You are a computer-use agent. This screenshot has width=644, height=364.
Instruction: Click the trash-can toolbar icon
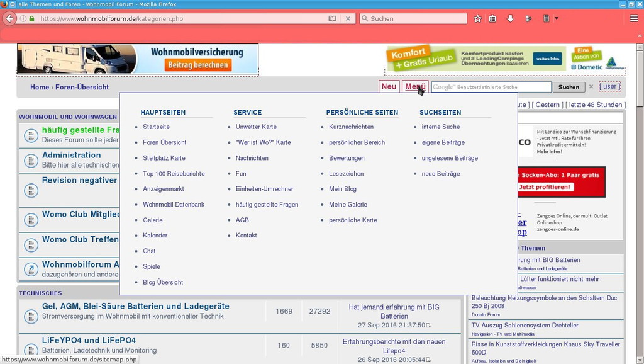pos(547,18)
